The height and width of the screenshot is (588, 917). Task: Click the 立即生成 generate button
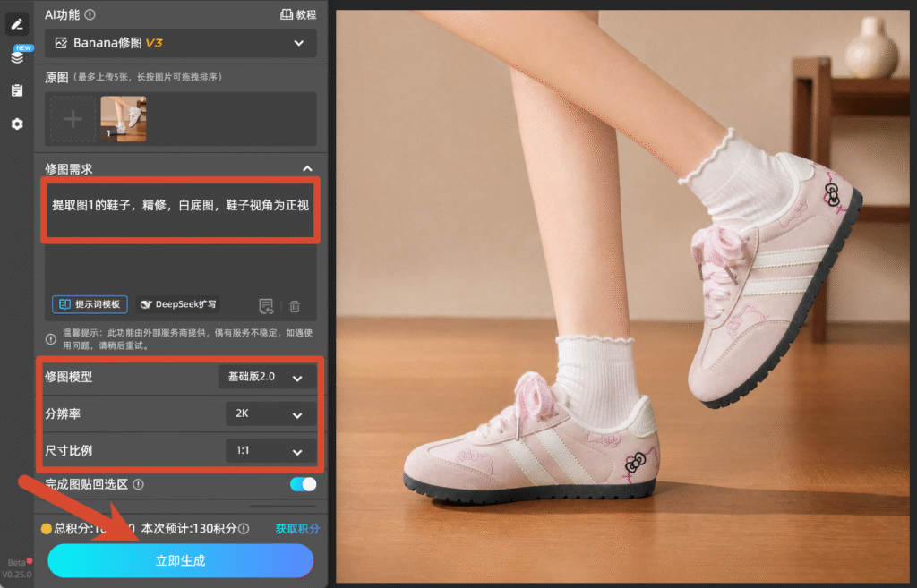[181, 560]
